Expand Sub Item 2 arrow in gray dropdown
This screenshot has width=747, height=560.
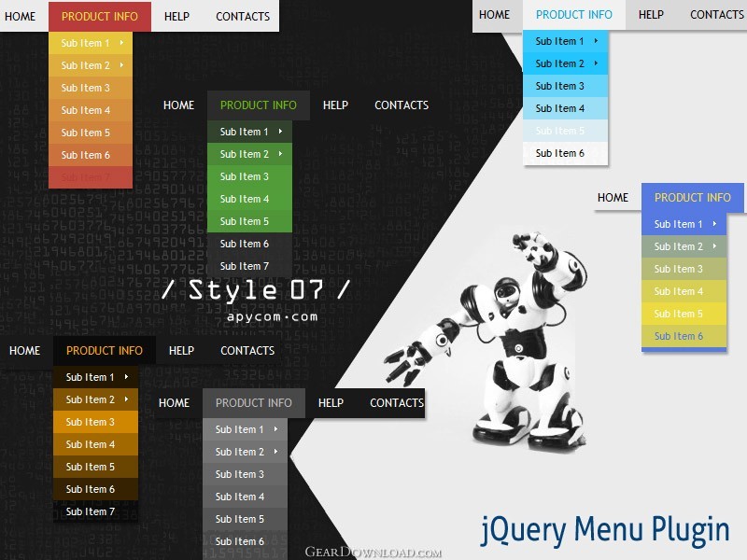point(275,452)
